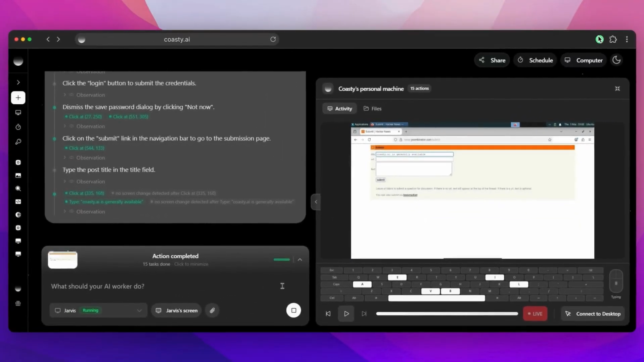Open the Jarvis worker dropdown
Viewport: 644px width, 362px height.
click(x=139, y=310)
